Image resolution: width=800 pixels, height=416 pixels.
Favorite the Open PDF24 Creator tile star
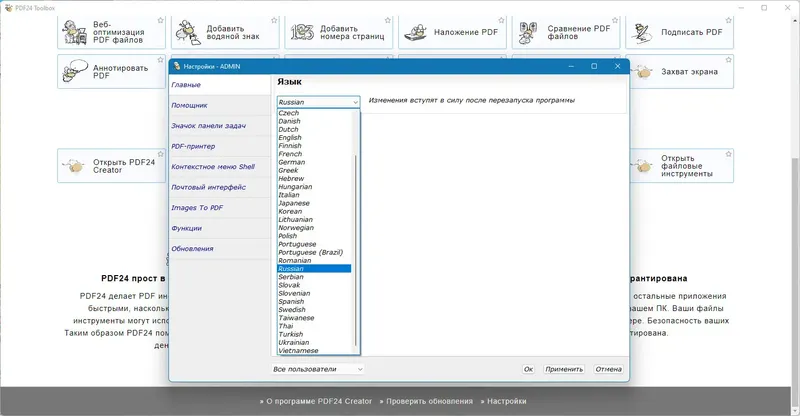click(161, 154)
